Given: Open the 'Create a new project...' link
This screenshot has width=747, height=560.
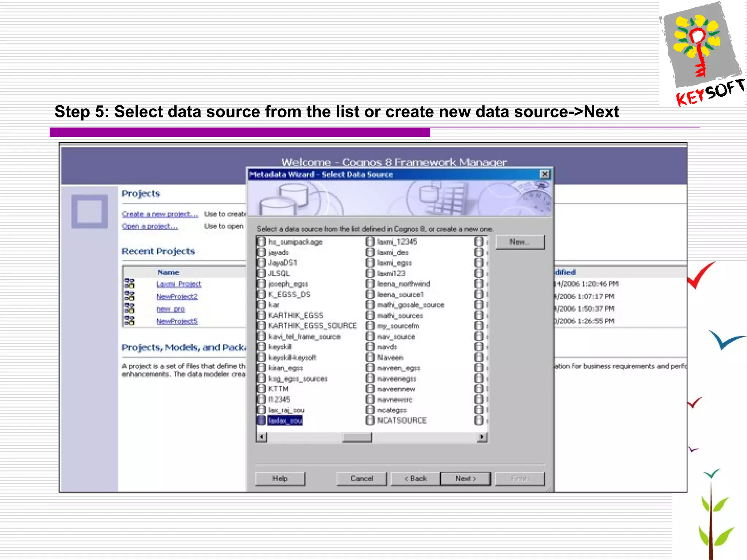Looking at the screenshot, I should (x=160, y=214).
